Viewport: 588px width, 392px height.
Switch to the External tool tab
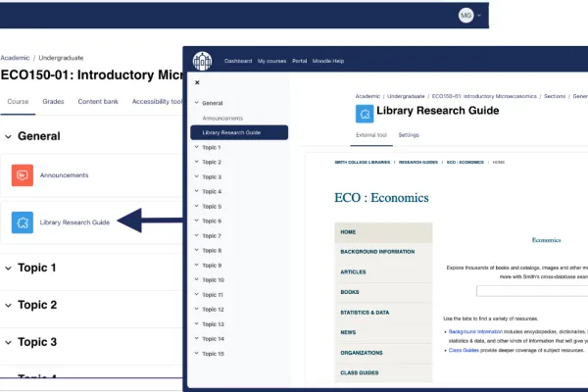(x=371, y=135)
